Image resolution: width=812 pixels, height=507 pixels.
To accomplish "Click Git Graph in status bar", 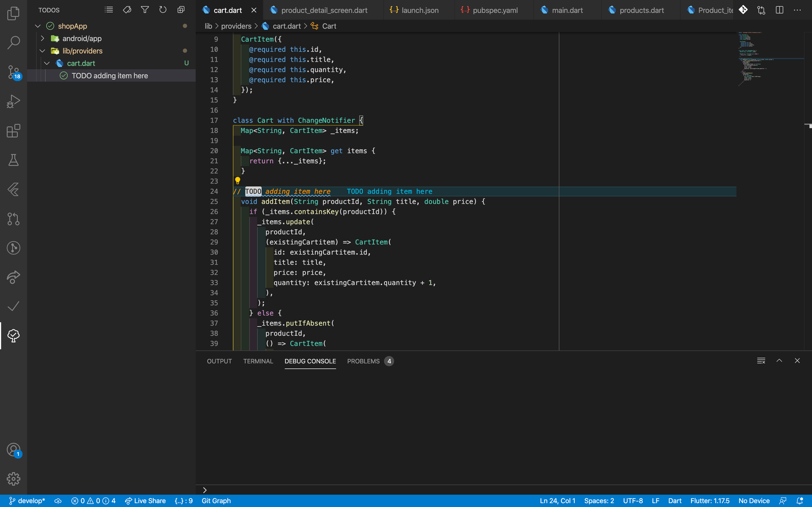I will 216,501.
